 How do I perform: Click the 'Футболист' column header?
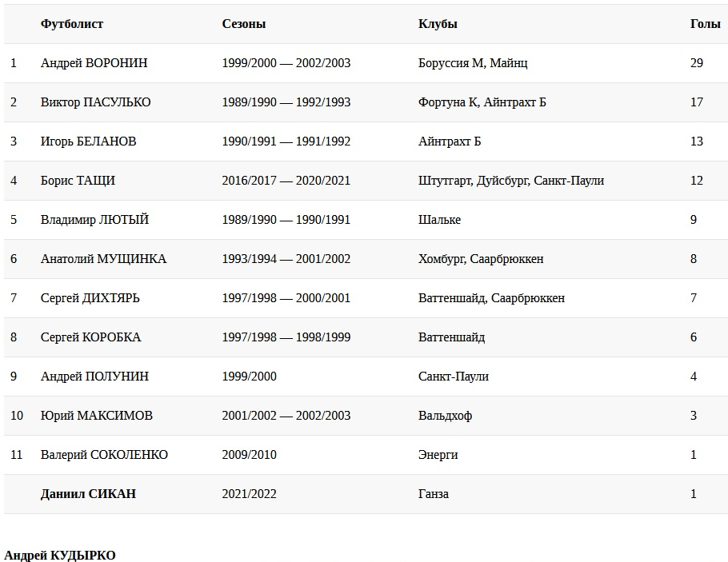[72, 24]
